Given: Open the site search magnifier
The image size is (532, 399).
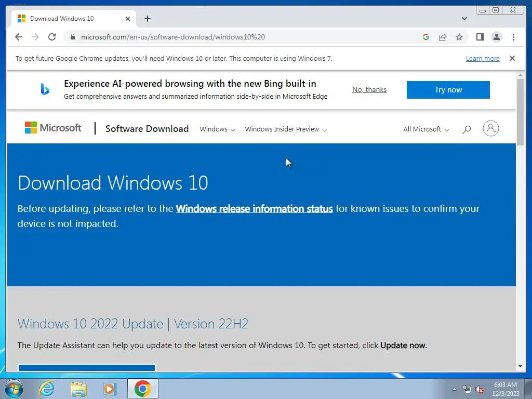Looking at the screenshot, I should tap(467, 129).
